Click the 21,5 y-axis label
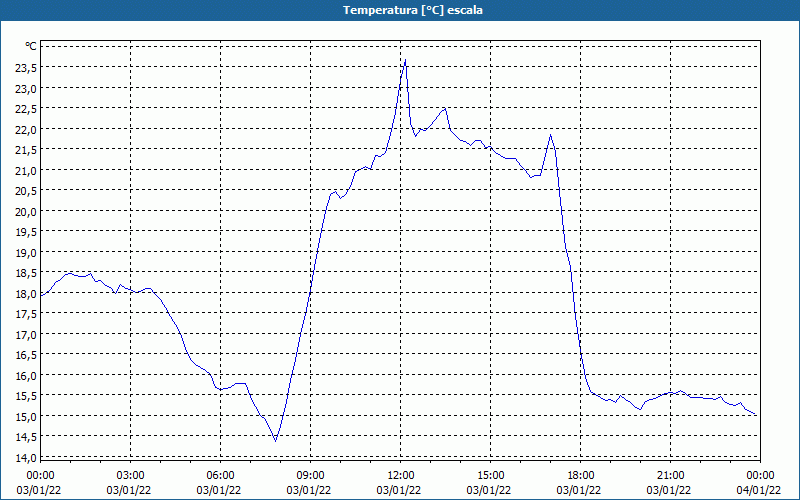 (x=27, y=150)
